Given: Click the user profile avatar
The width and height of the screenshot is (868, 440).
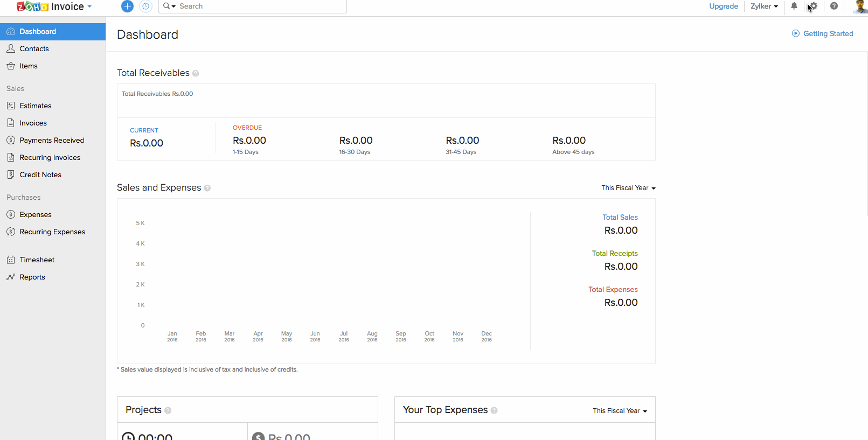Looking at the screenshot, I should [x=860, y=6].
